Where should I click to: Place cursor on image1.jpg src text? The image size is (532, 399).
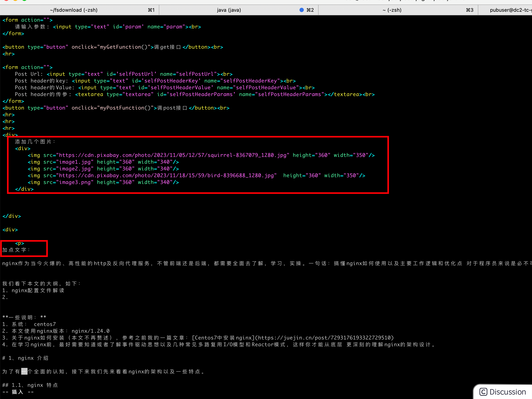click(74, 162)
